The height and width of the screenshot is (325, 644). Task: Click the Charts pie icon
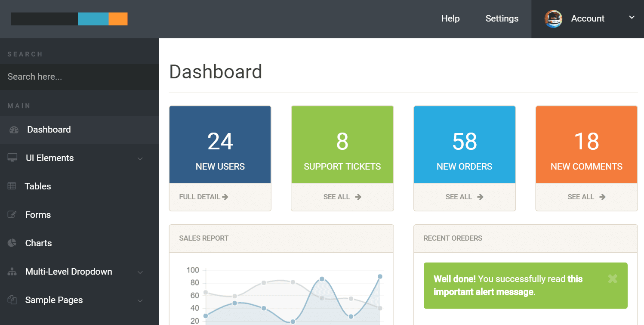12,243
